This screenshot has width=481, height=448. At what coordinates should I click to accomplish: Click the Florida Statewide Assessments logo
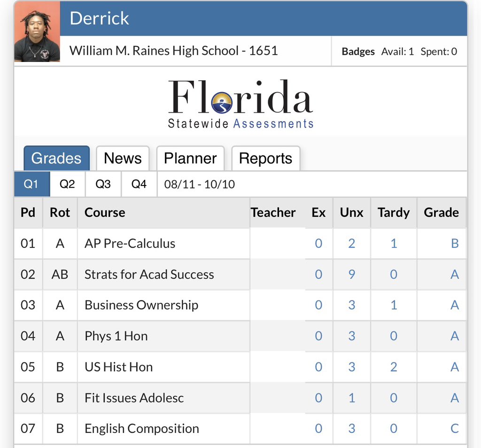(x=239, y=103)
